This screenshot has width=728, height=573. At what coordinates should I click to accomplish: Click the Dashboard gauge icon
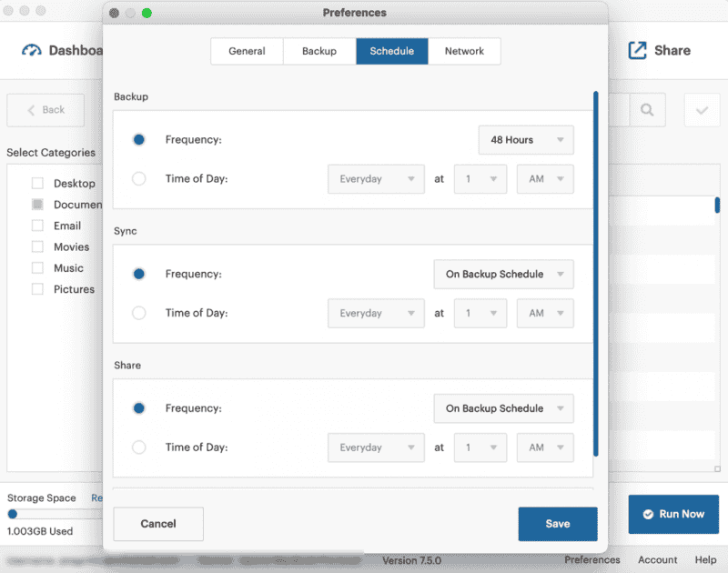(x=32, y=51)
